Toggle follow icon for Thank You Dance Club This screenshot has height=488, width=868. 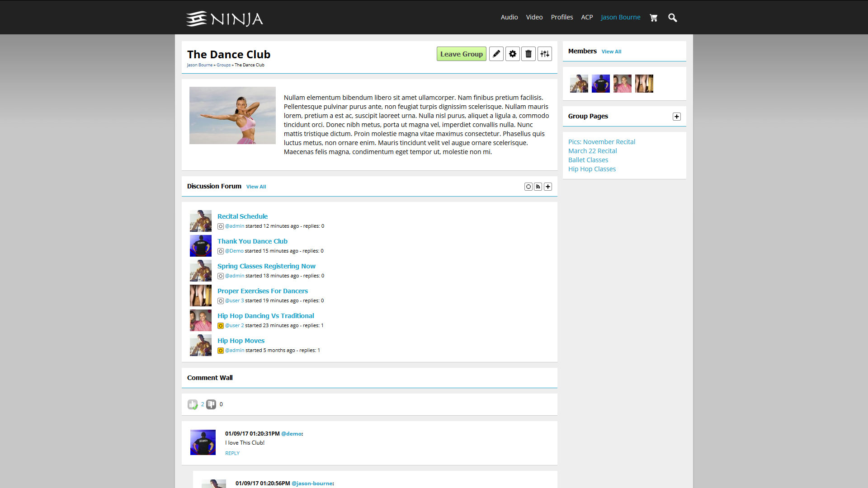[221, 251]
